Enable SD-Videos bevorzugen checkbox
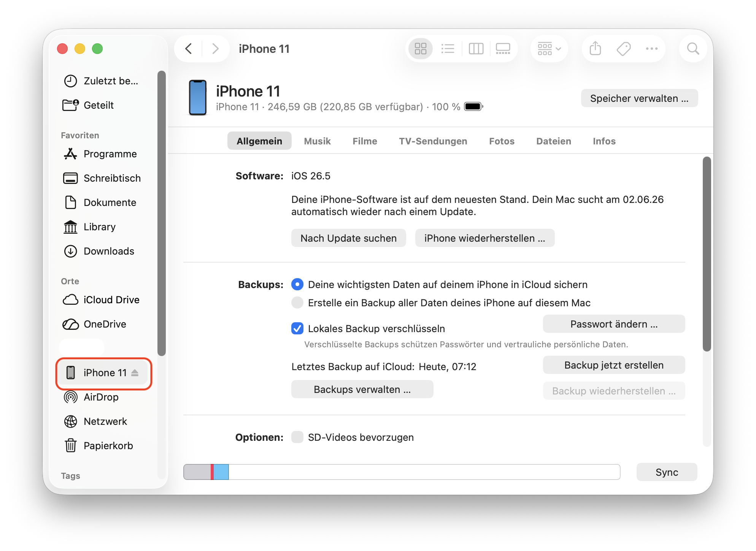 (297, 437)
